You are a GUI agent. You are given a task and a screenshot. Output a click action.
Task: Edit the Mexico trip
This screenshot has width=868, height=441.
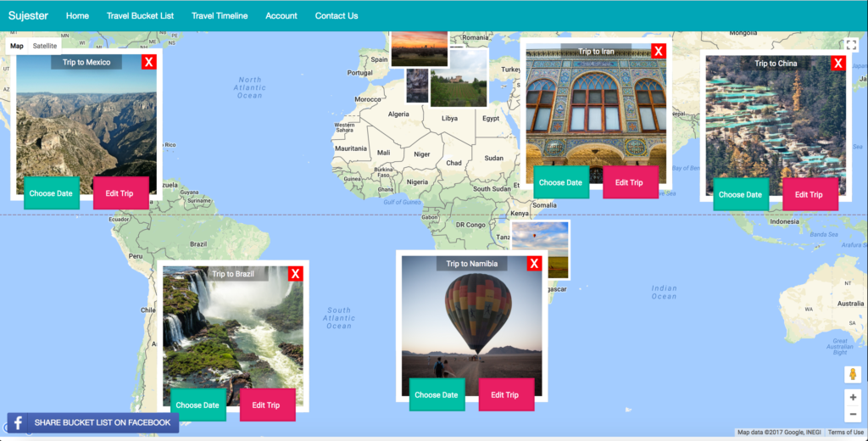point(120,193)
